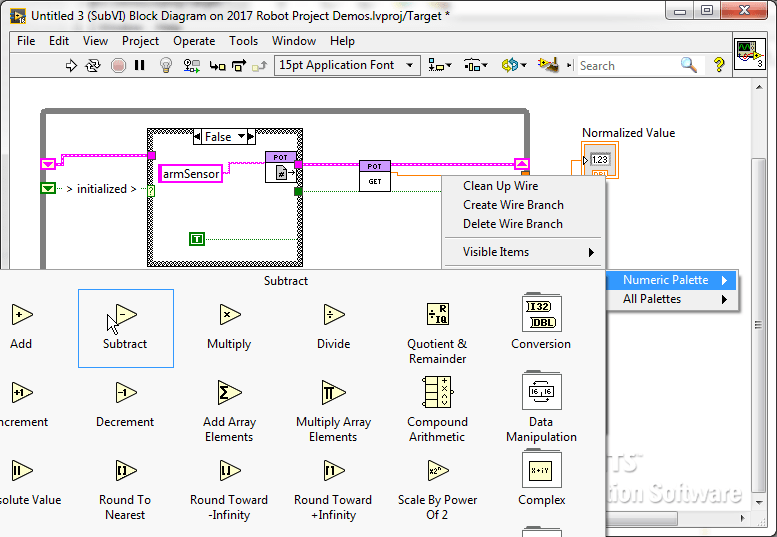Click the Clean Up Diagram button

pyautogui.click(x=549, y=65)
